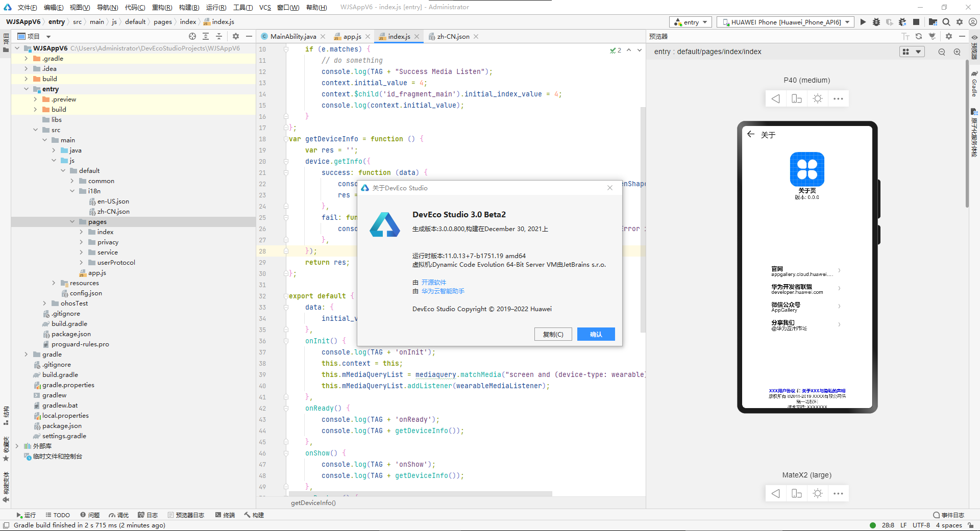Switch to the MainAbility.java tab
Screen dimensions: 980x531
tap(293, 37)
